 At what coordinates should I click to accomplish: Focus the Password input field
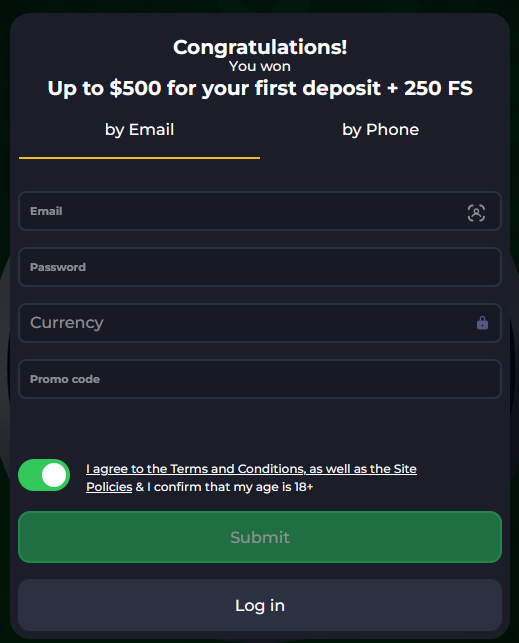coord(260,267)
